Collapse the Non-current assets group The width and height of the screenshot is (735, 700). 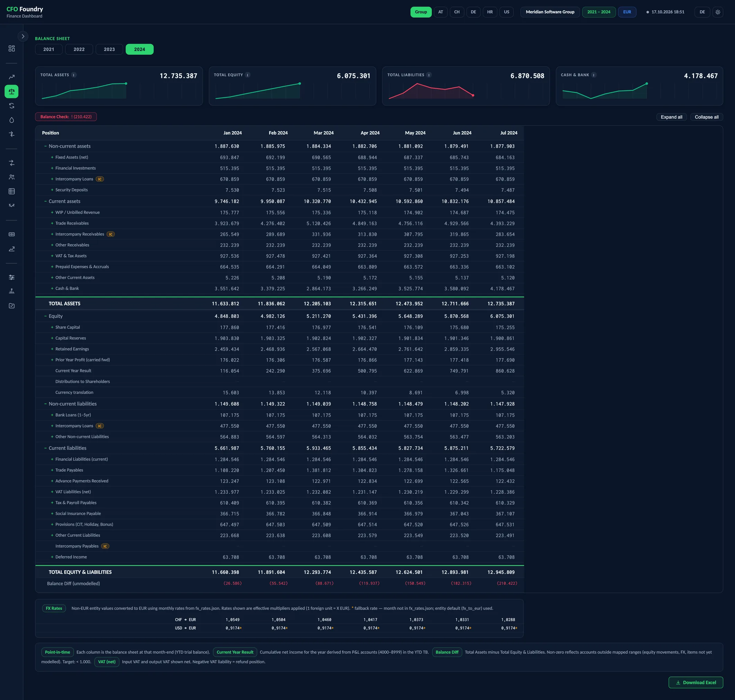click(x=46, y=146)
